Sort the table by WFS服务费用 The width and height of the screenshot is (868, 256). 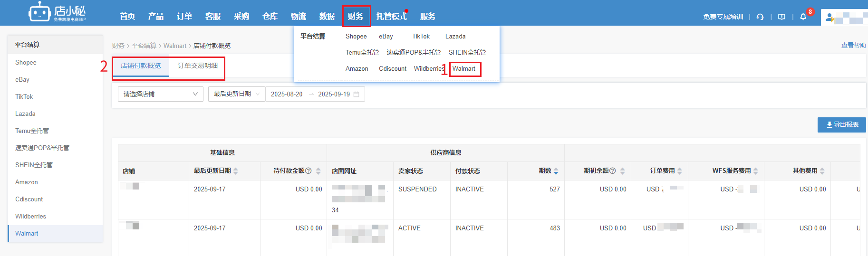tap(756, 171)
